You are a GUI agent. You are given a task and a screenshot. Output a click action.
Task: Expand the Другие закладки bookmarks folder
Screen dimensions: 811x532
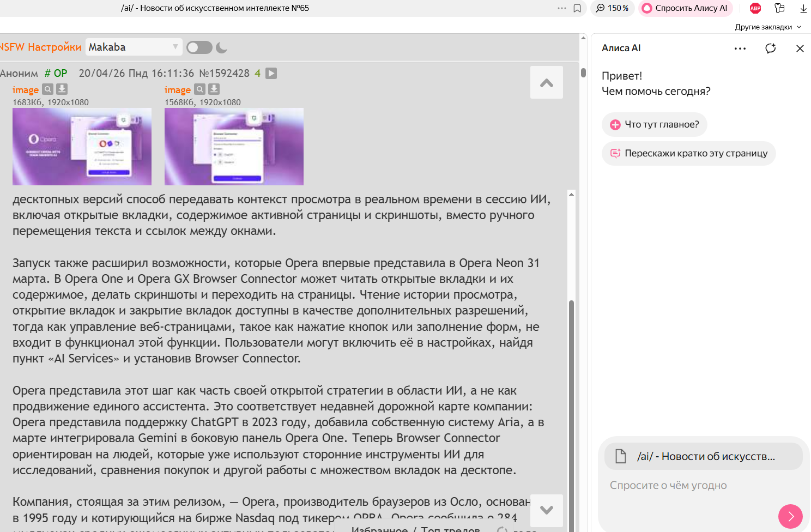(768, 27)
